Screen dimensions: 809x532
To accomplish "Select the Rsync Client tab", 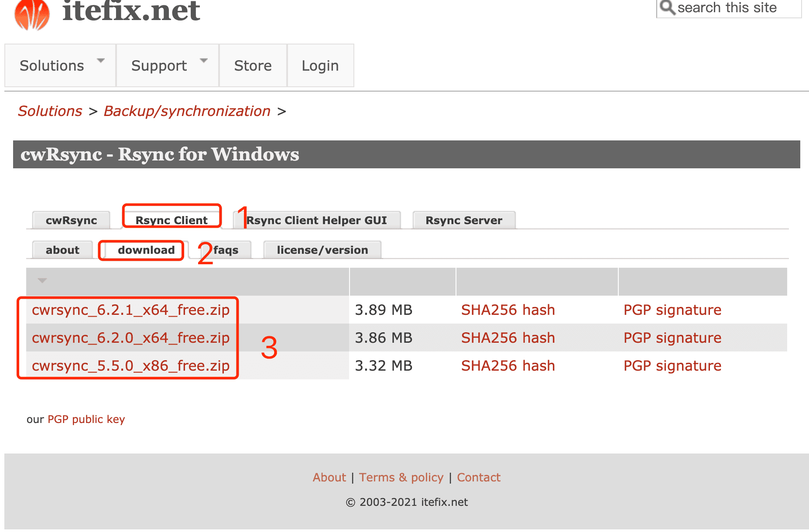I will [x=171, y=220].
